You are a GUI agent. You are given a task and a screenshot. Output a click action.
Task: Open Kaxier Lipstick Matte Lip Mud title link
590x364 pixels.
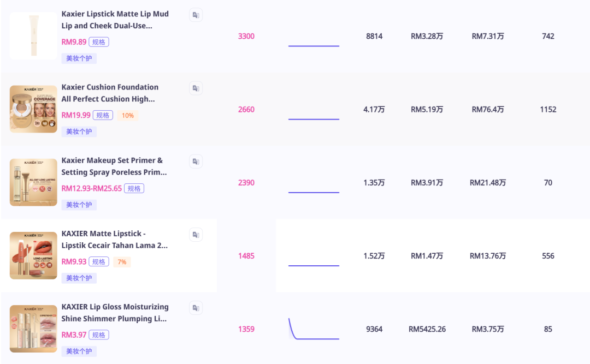115,20
